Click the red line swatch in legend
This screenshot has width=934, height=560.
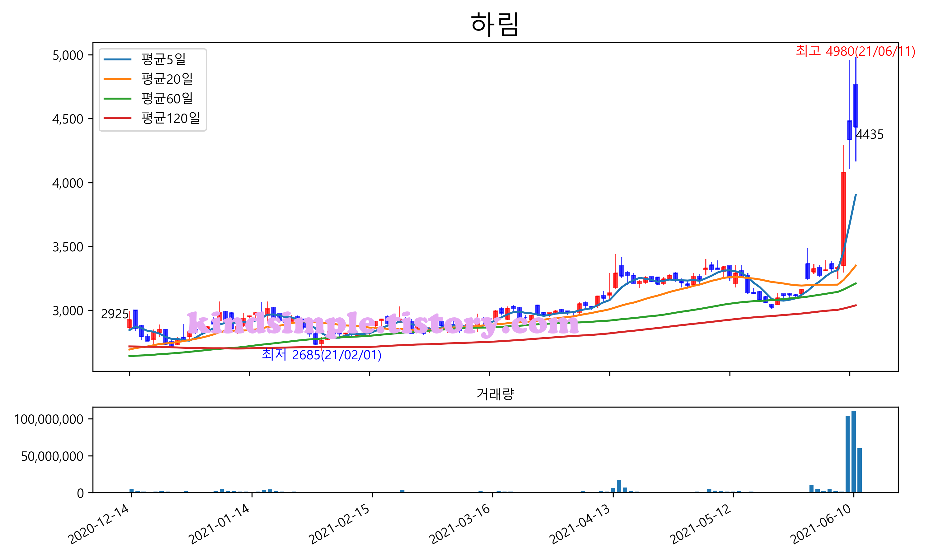117,118
